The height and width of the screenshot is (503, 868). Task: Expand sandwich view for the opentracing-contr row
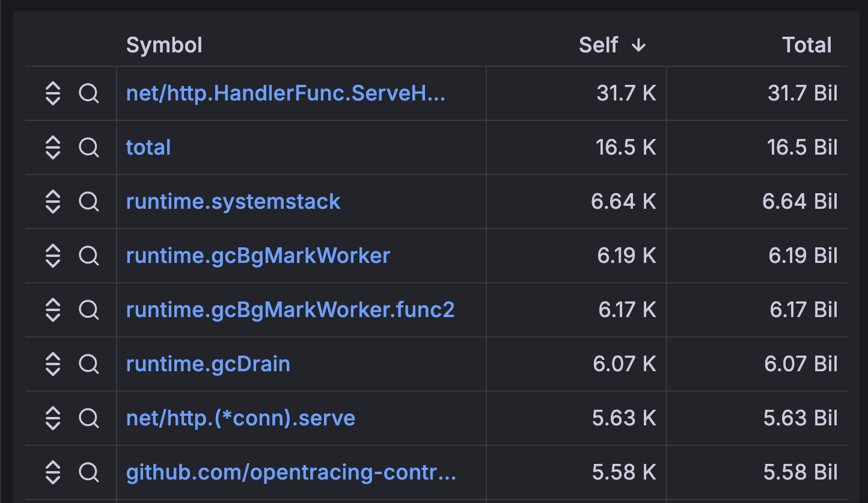(x=53, y=472)
